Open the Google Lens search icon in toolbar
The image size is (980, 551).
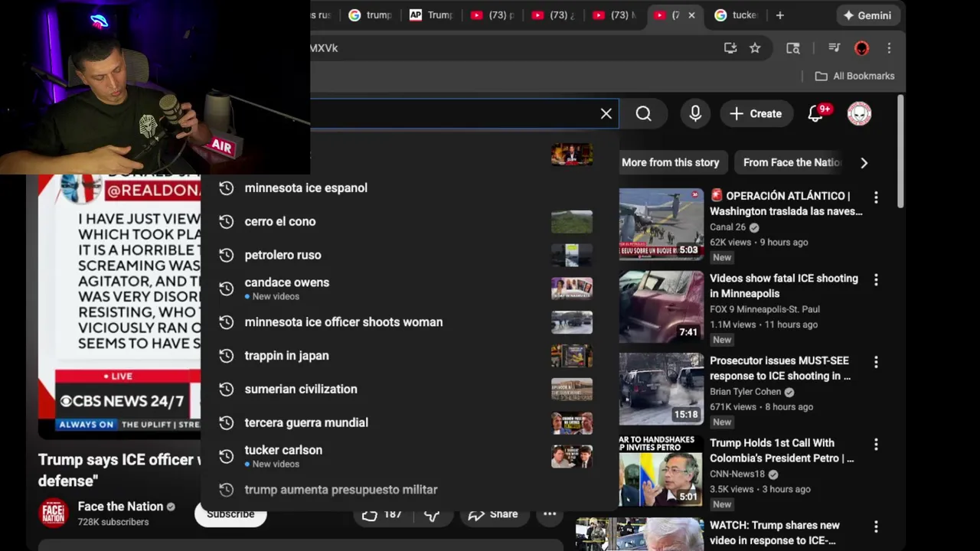[793, 48]
